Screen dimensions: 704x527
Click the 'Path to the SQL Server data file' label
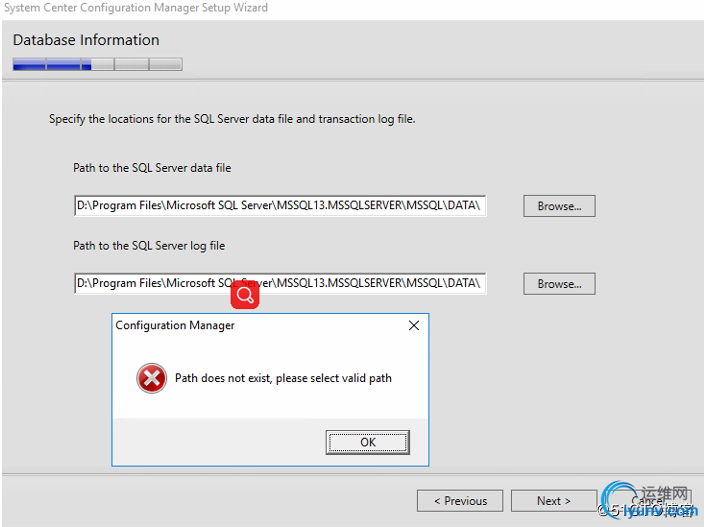(152, 168)
